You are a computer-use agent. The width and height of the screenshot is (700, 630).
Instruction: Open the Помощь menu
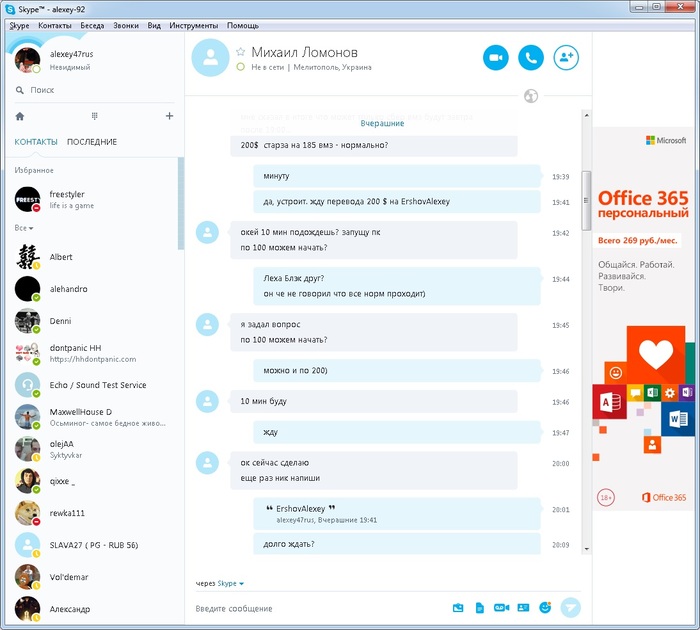[243, 25]
